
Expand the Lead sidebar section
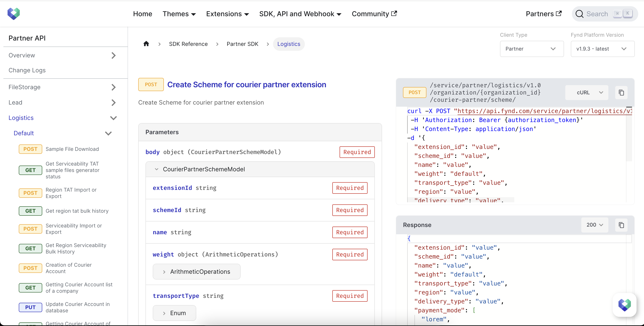[x=113, y=102]
